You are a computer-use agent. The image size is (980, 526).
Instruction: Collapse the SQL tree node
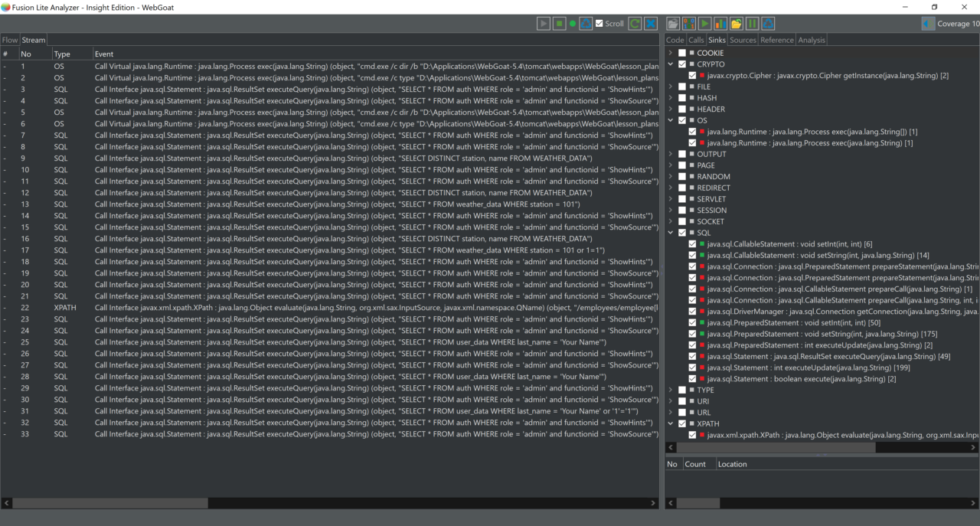coord(671,233)
